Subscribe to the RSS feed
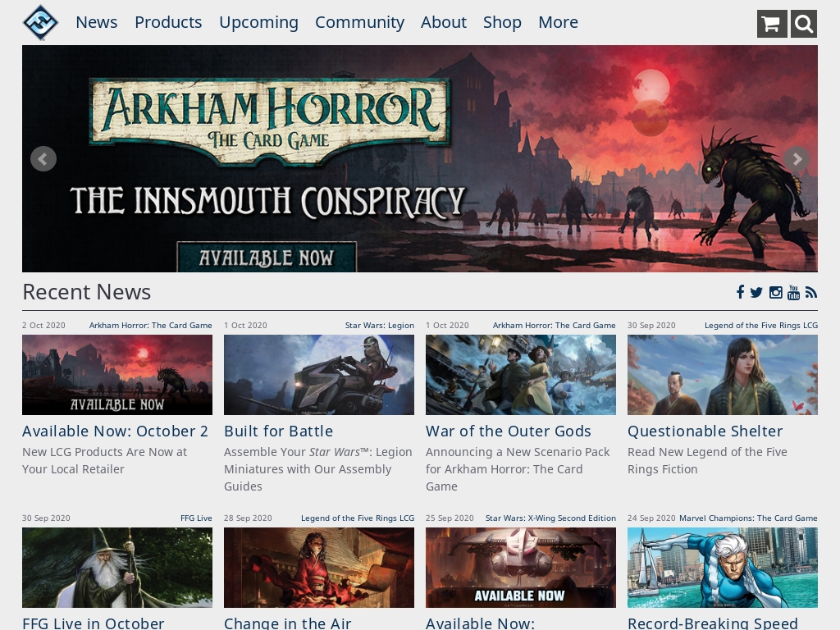The width and height of the screenshot is (840, 630). click(x=811, y=293)
